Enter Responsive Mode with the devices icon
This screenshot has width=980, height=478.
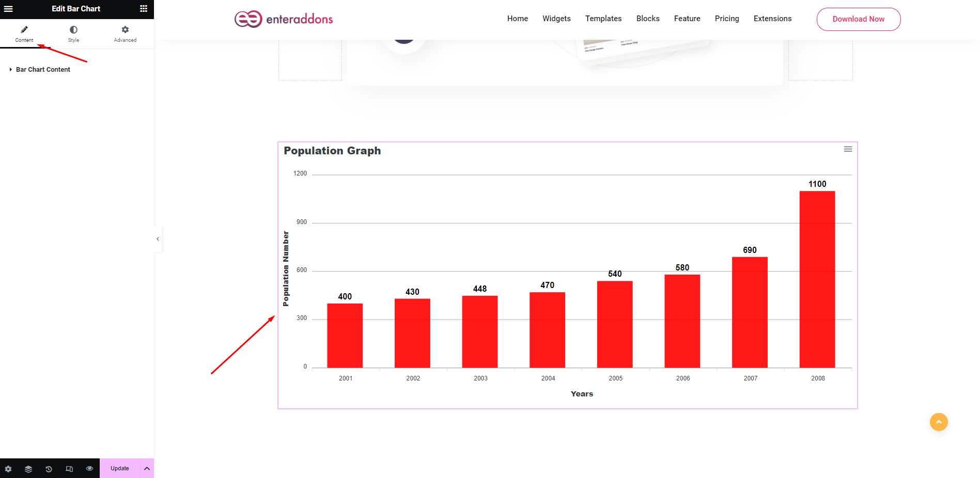click(69, 468)
